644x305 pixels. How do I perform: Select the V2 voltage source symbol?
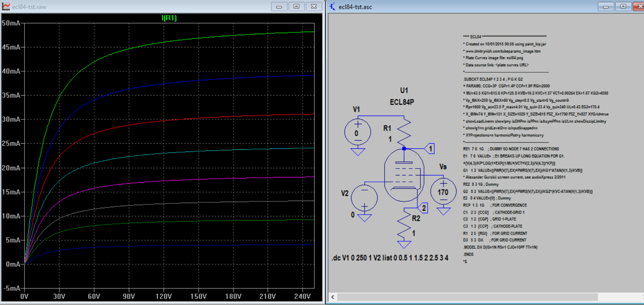pos(364,198)
